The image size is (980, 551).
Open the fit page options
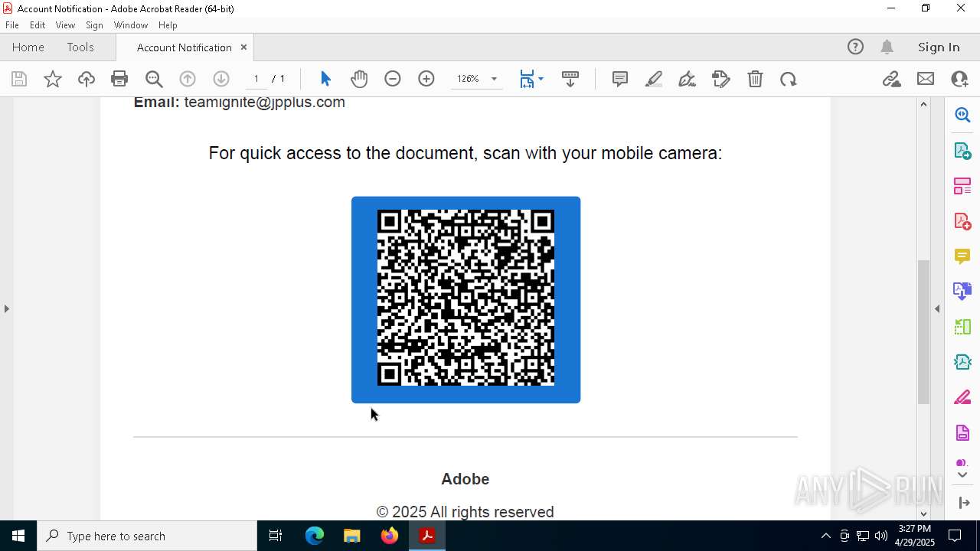point(531,79)
